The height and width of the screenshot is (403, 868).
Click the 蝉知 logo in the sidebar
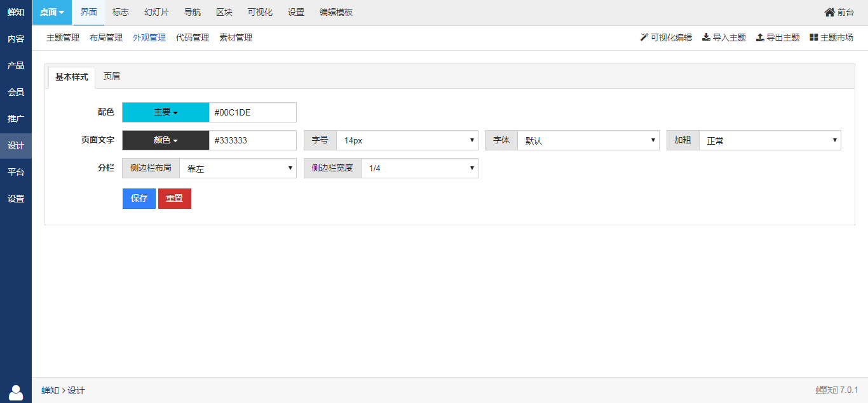point(16,12)
